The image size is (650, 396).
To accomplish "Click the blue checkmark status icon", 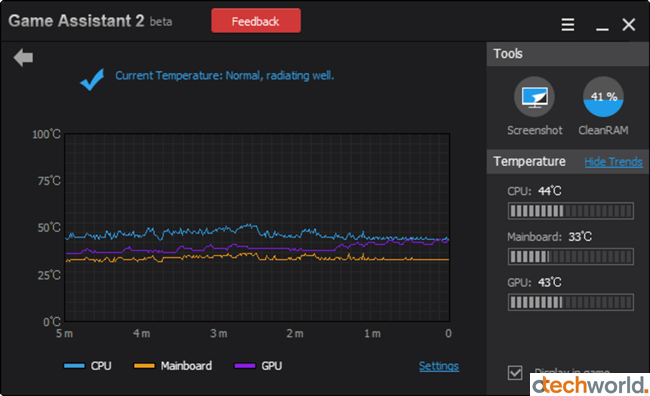I will click(x=92, y=79).
